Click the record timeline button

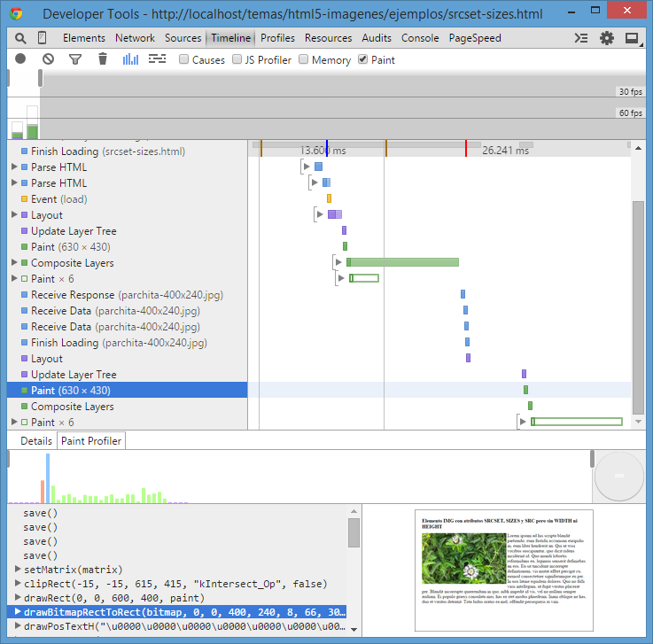click(20, 59)
